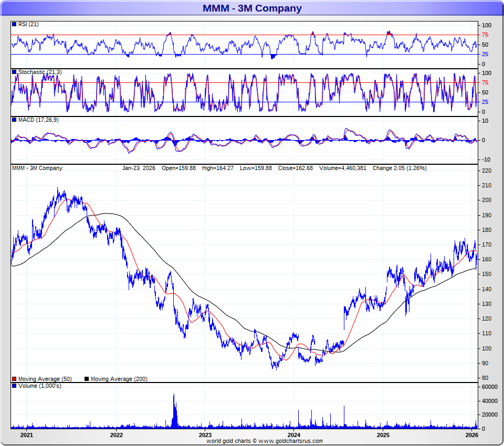Click the blue Stochastic legend square
The image size is (504, 446).
point(14,72)
